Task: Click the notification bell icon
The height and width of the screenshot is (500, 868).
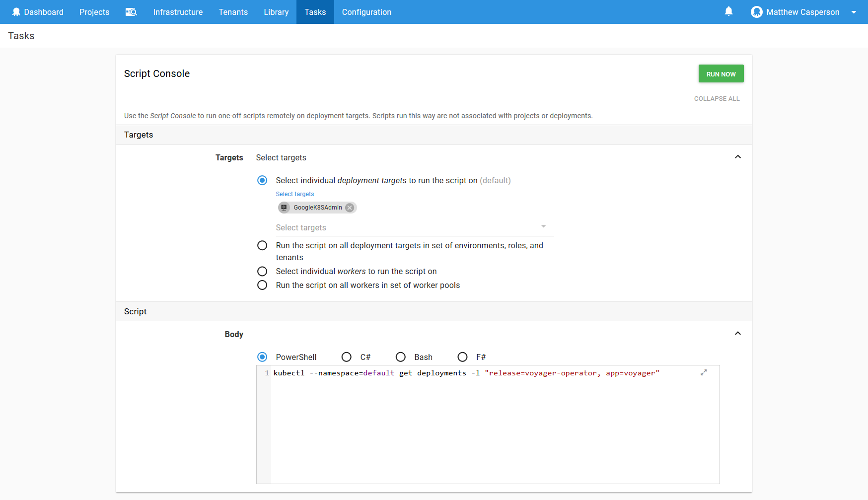Action: coord(728,11)
